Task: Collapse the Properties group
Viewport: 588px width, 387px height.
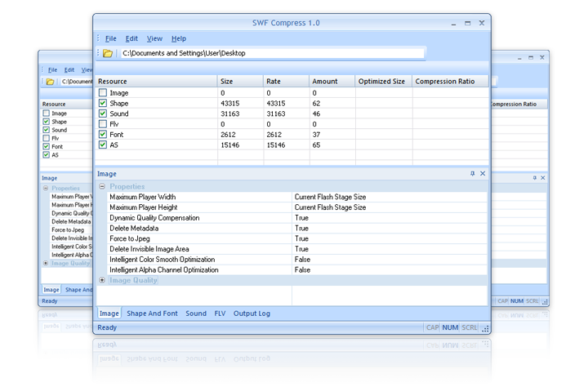Action: coord(101,187)
